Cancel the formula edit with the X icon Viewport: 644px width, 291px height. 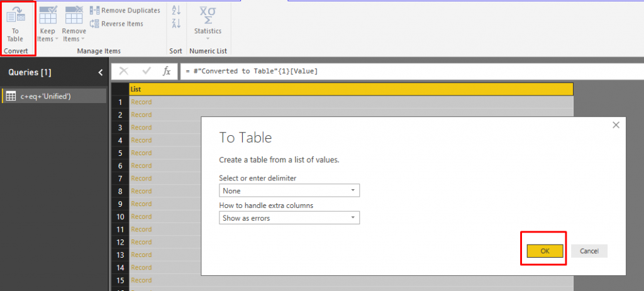click(124, 71)
